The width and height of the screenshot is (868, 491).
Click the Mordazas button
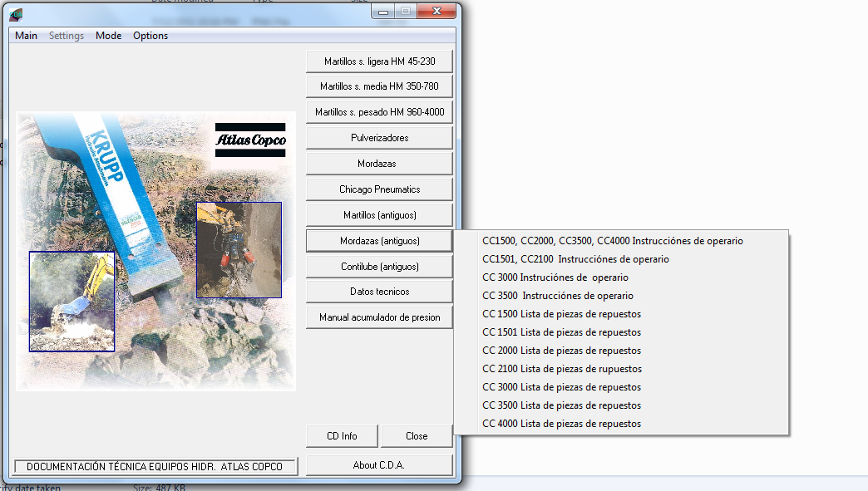coord(379,164)
